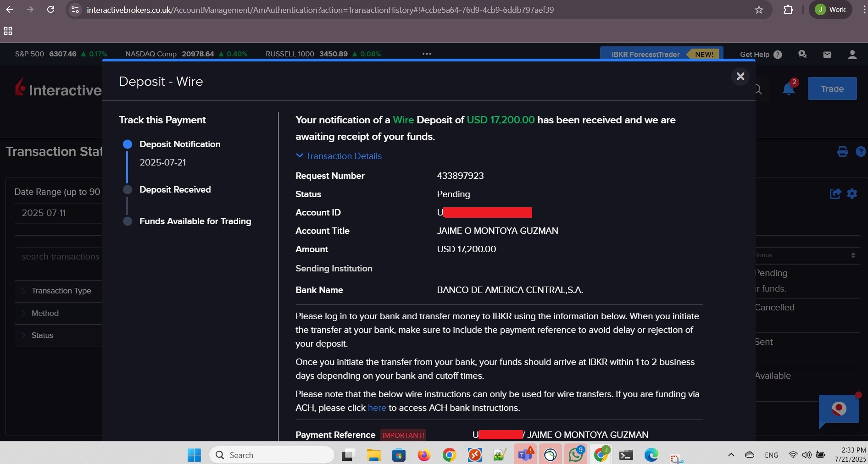Click the browser address bar URL
Viewport: 868px width, 464px height.
point(320,10)
